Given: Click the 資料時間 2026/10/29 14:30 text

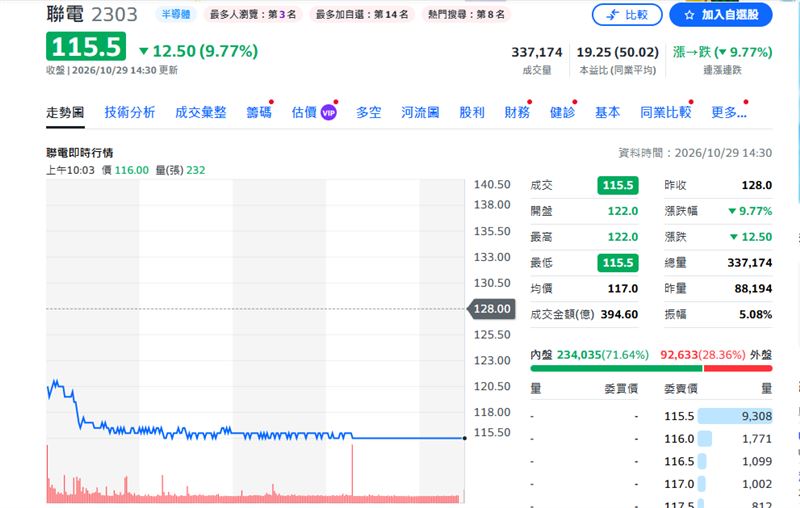Looking at the screenshot, I should (x=695, y=153).
